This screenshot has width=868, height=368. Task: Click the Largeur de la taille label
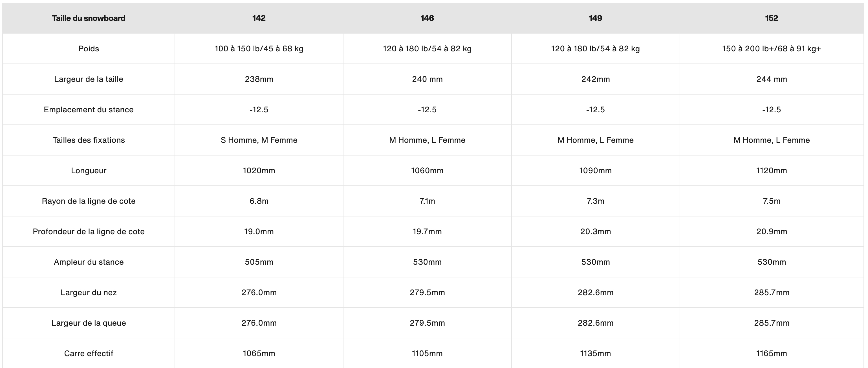pos(89,79)
